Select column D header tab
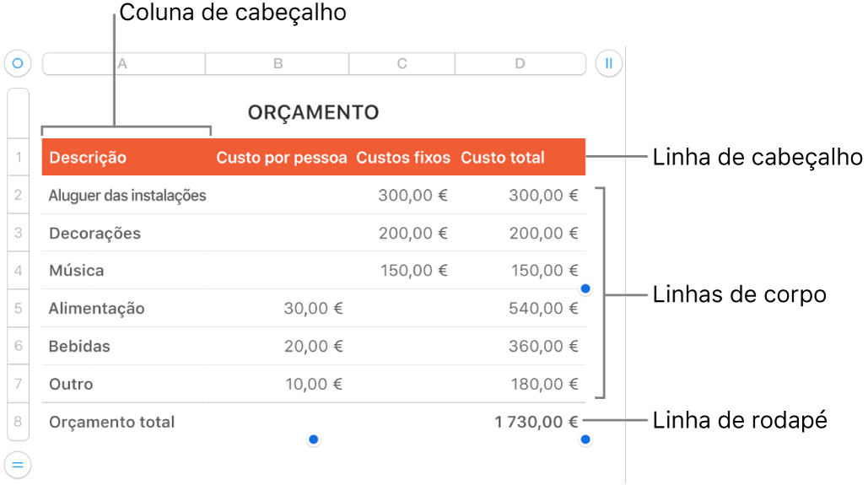Viewport: 868px width, 485px height. (x=520, y=64)
